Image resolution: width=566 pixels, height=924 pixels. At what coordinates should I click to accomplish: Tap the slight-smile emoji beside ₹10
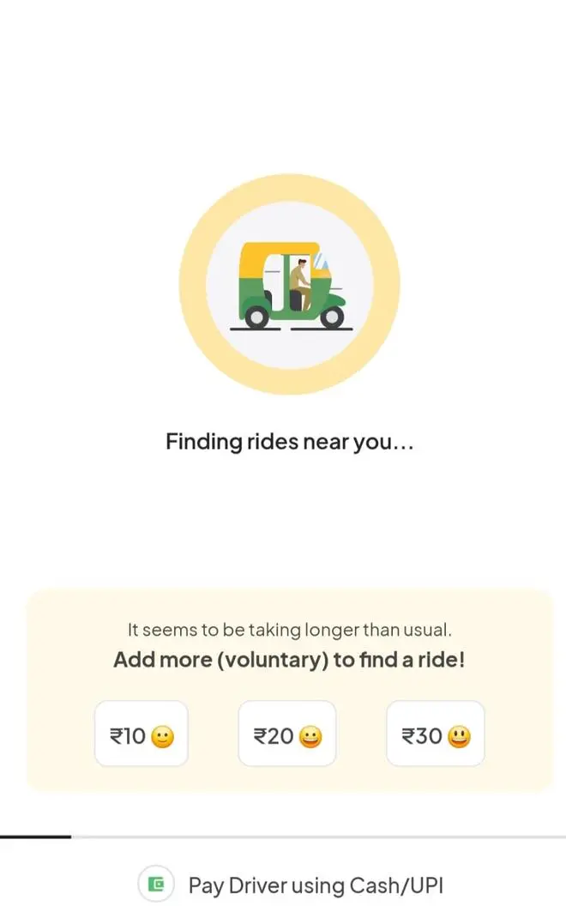(163, 737)
